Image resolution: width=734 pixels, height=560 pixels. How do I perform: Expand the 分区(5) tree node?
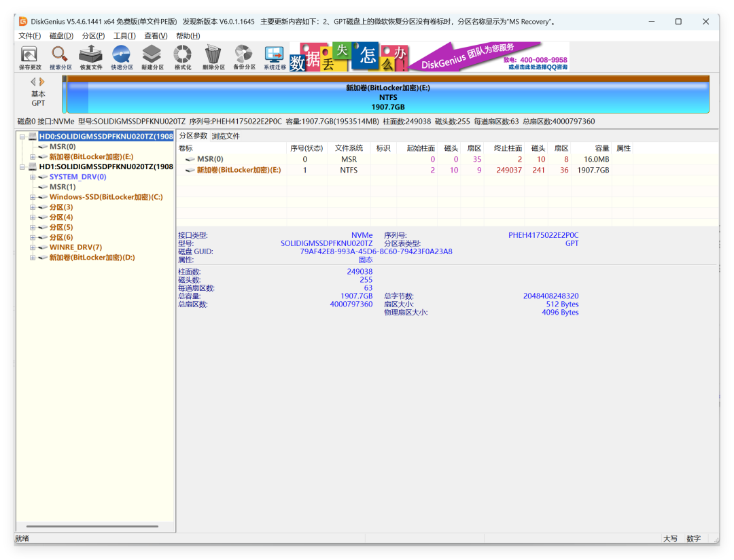[33, 228]
